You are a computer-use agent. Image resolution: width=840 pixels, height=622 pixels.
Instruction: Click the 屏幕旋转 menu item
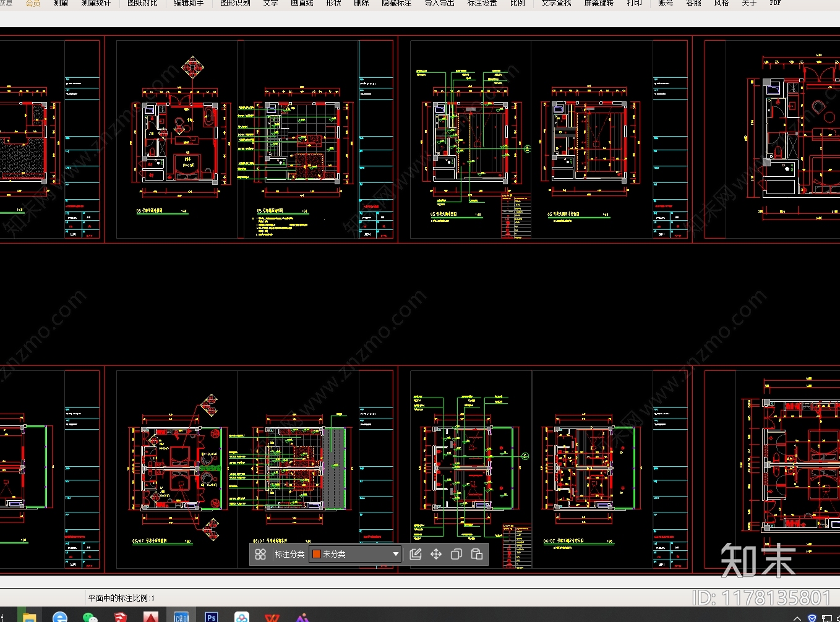[599, 3]
